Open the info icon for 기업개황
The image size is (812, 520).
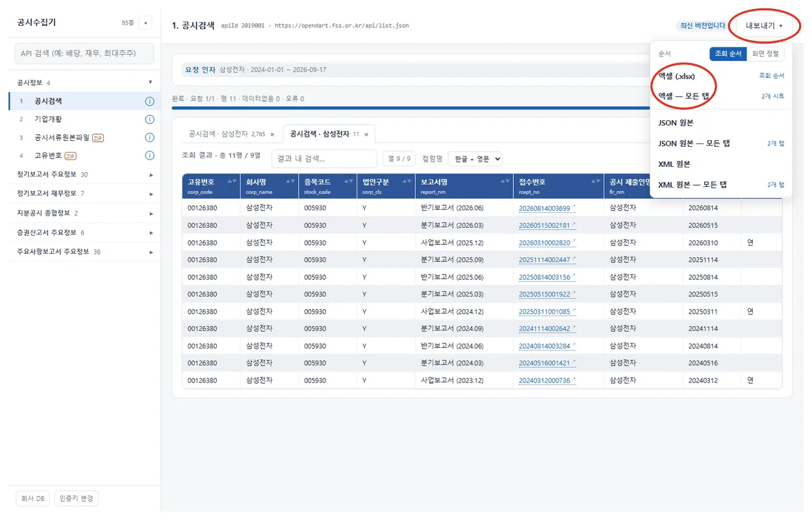click(x=149, y=119)
